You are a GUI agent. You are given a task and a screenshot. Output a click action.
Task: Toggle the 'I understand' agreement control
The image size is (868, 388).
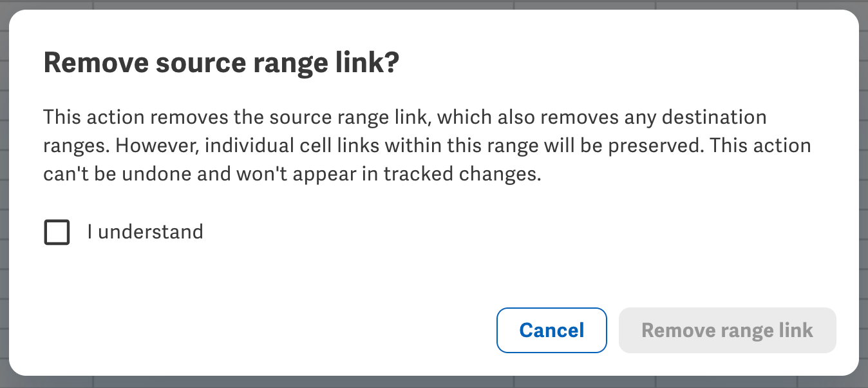point(57,232)
